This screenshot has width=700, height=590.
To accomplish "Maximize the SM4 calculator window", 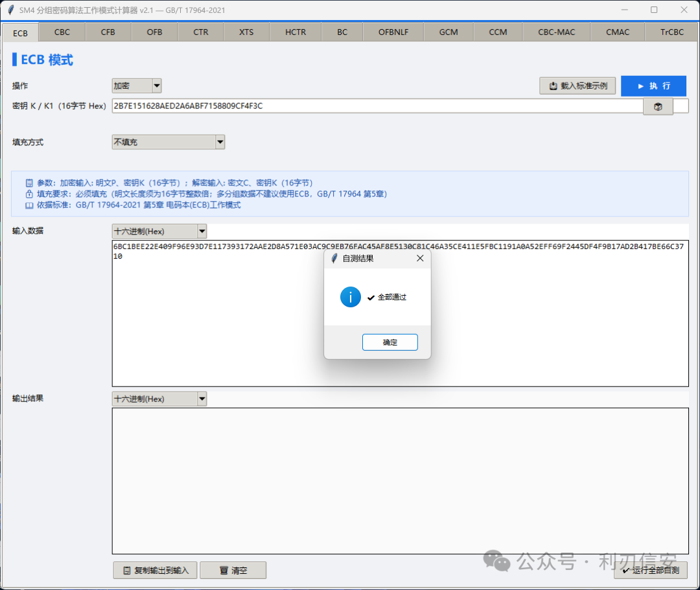I will point(654,10).
